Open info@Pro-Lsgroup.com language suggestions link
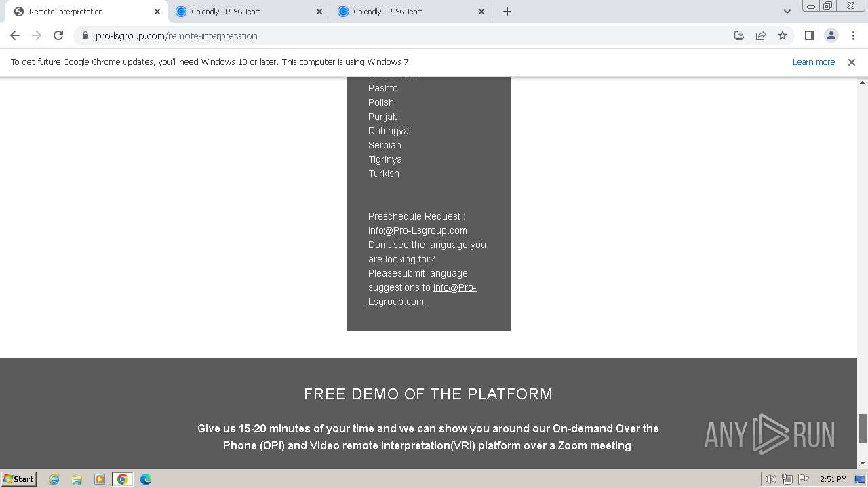The height and width of the screenshot is (488, 868). [422, 295]
